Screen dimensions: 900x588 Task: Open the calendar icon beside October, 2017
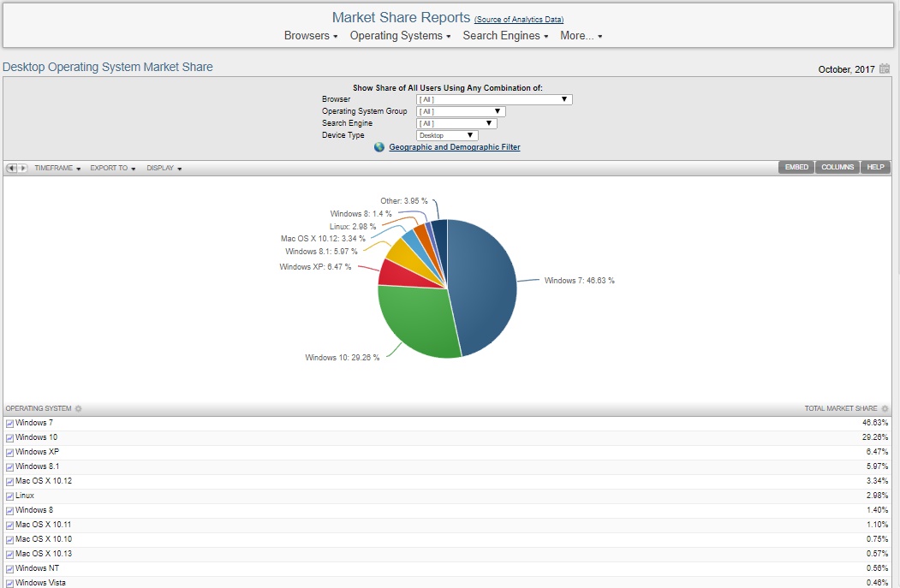click(x=885, y=68)
